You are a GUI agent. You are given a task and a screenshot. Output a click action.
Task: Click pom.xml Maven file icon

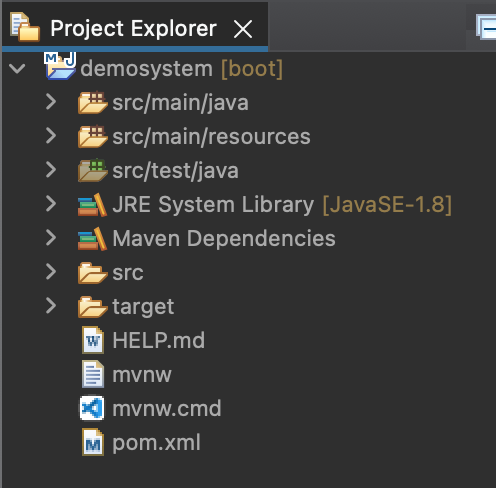click(93, 442)
